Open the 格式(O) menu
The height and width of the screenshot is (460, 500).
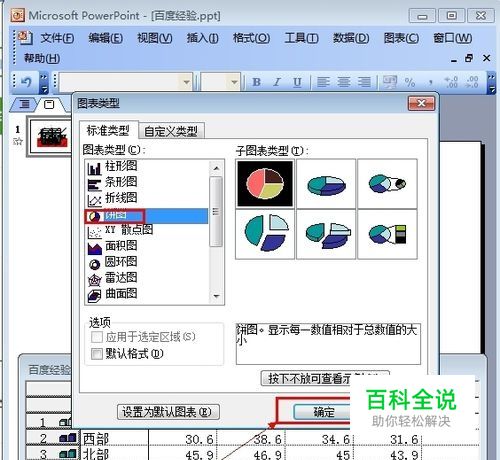[251, 38]
